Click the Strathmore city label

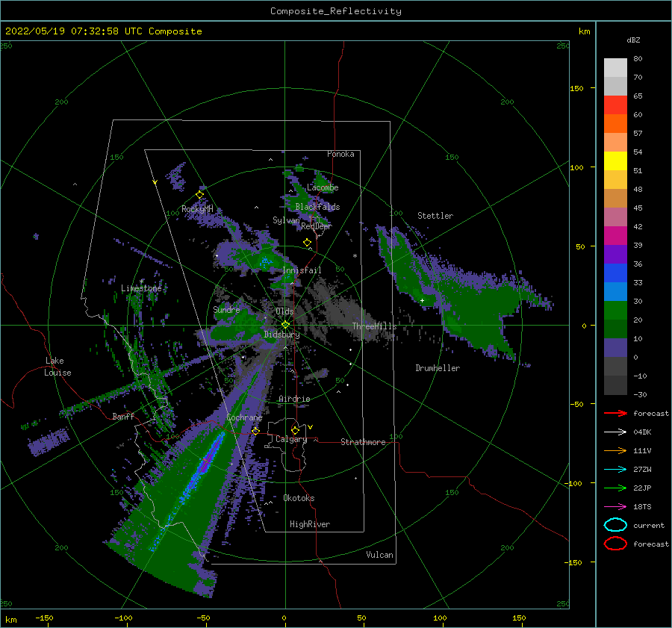(363, 442)
